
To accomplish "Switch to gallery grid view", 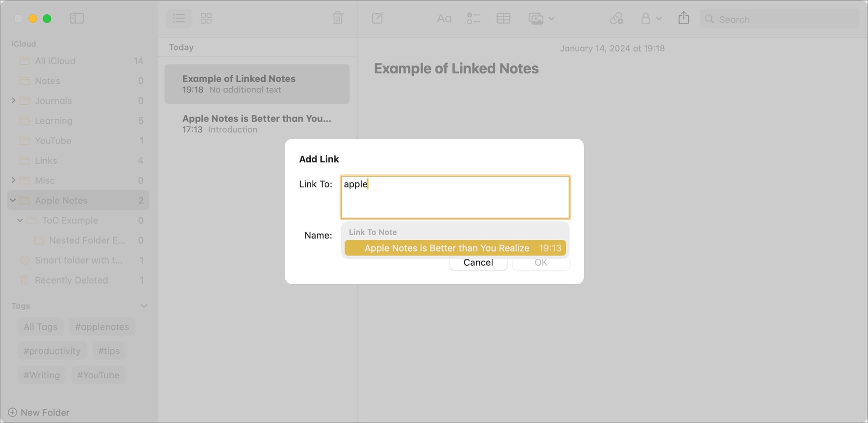I will click(x=206, y=18).
